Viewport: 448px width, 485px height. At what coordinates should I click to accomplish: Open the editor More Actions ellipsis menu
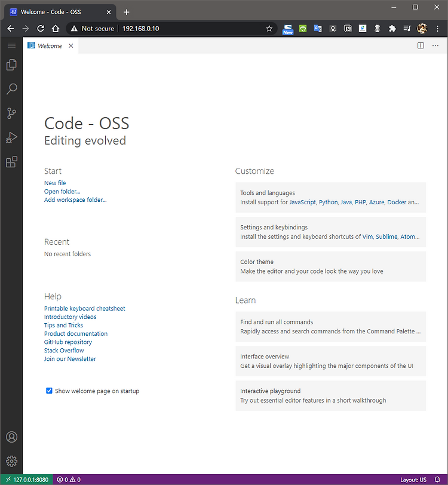coord(435,45)
